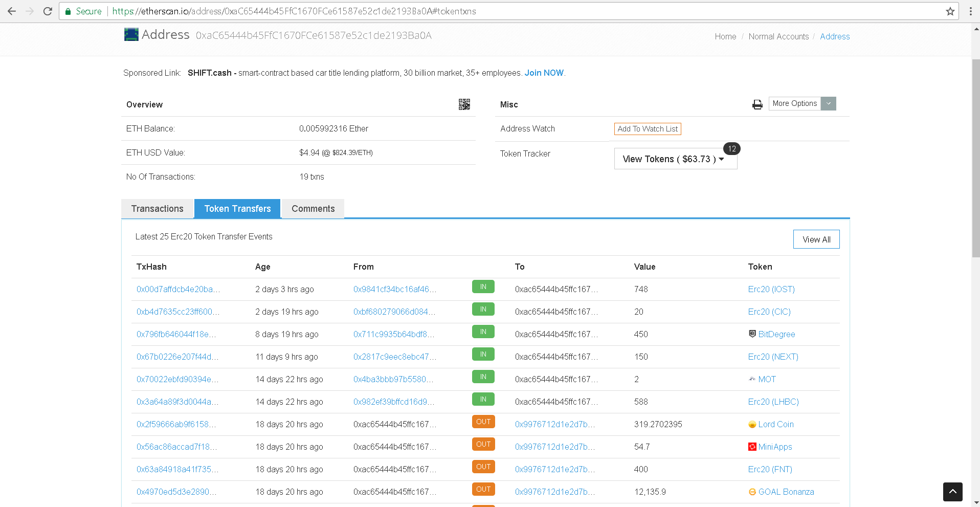Image resolution: width=980 pixels, height=507 pixels.
Task: Click the GOAL Bonanza token icon
Action: pos(752,492)
